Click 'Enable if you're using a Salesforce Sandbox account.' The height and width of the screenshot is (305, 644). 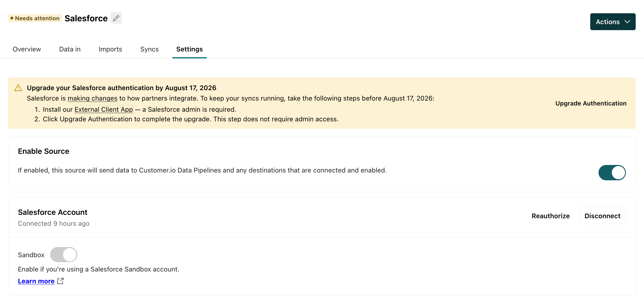tap(99, 269)
